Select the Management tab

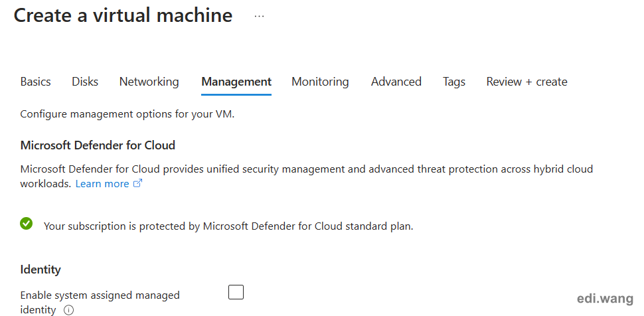pos(236,82)
